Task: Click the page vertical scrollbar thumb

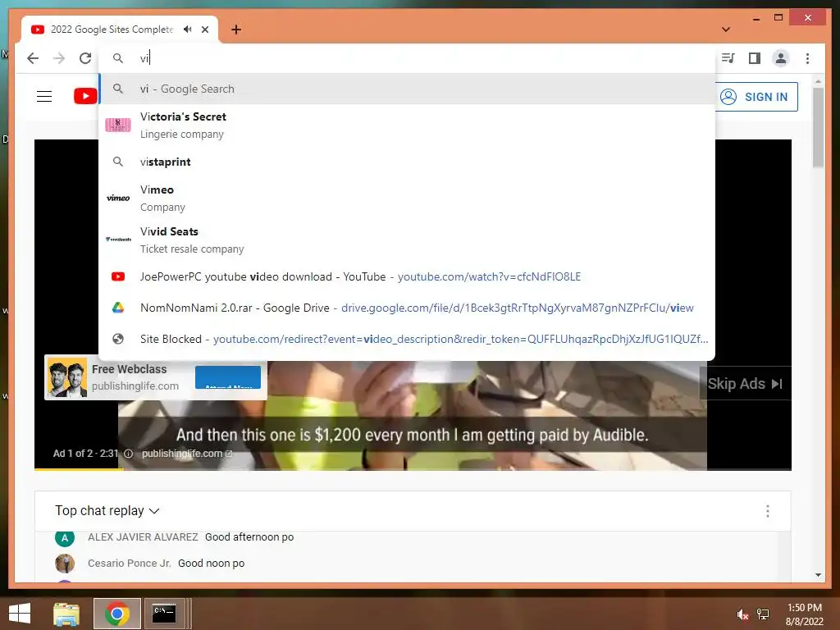Action: tap(818, 127)
